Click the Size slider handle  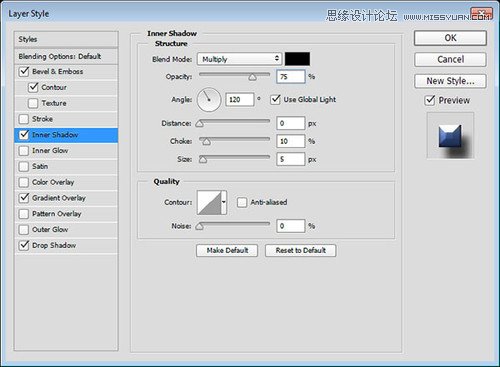tap(203, 160)
